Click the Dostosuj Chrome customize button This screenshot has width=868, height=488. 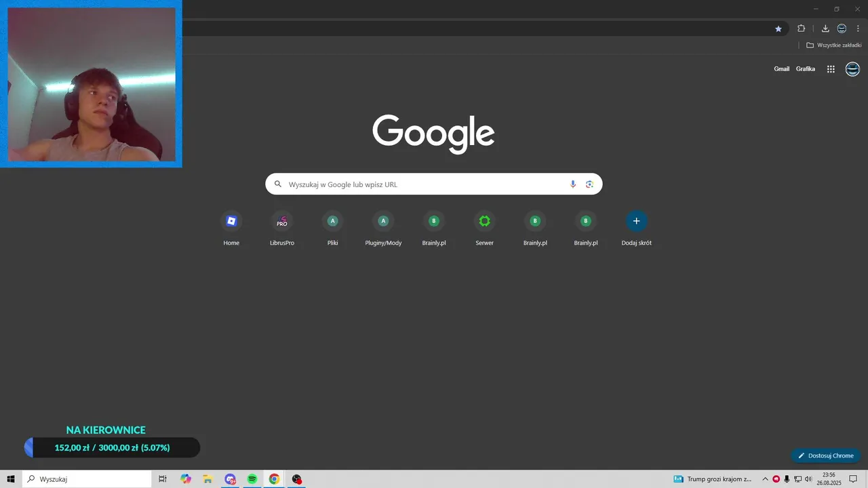[825, 455]
